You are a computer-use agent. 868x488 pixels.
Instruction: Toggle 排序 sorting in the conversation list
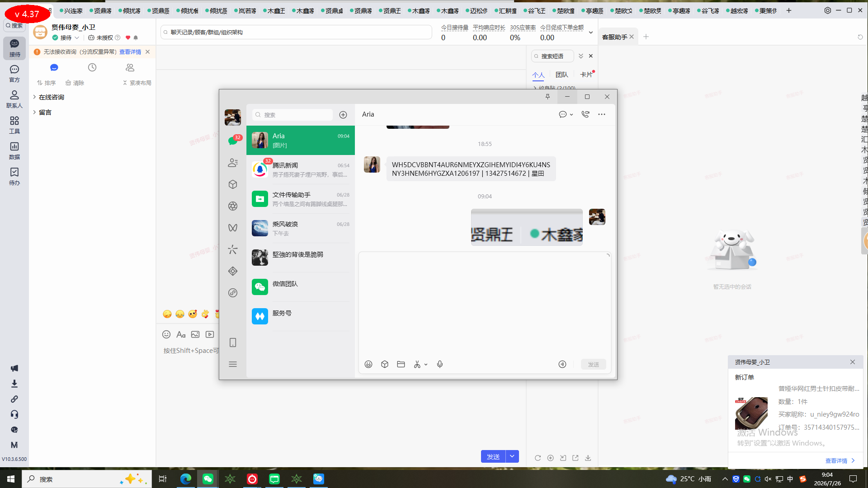[x=46, y=83]
